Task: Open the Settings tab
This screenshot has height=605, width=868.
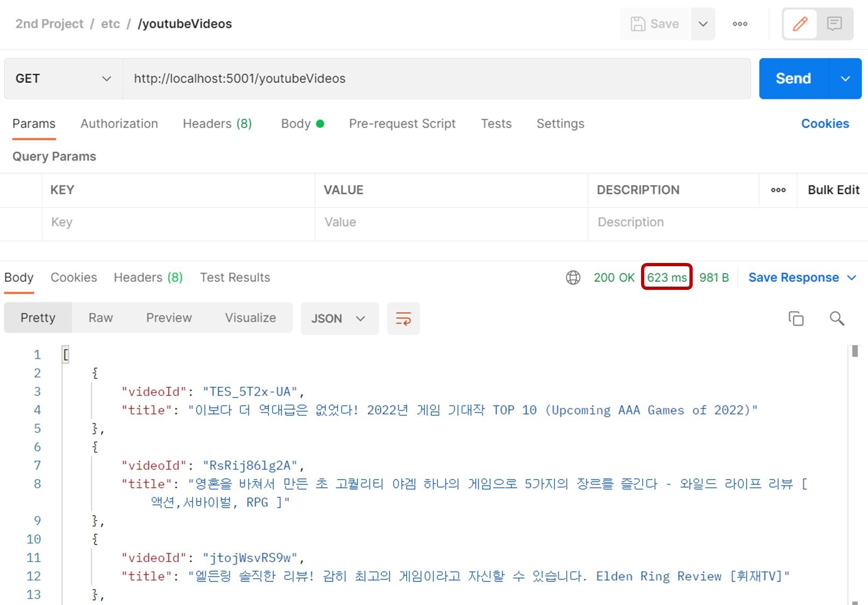Action: coord(560,124)
